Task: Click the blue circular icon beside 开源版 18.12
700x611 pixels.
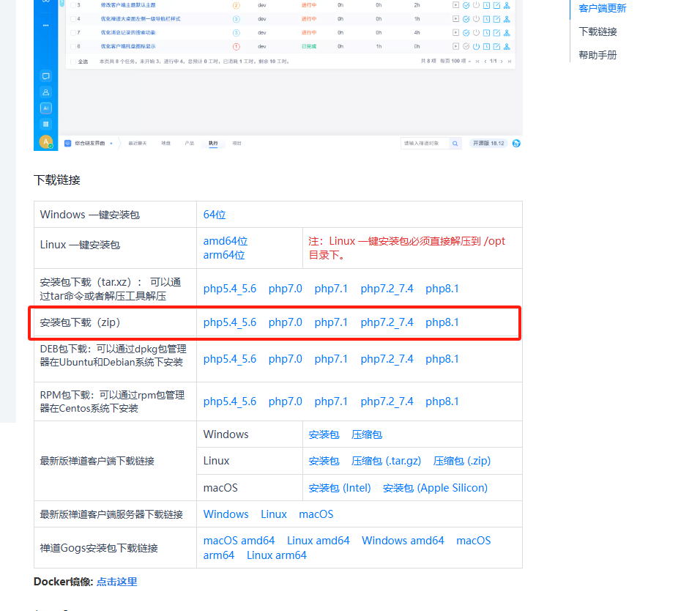Action: [516, 144]
